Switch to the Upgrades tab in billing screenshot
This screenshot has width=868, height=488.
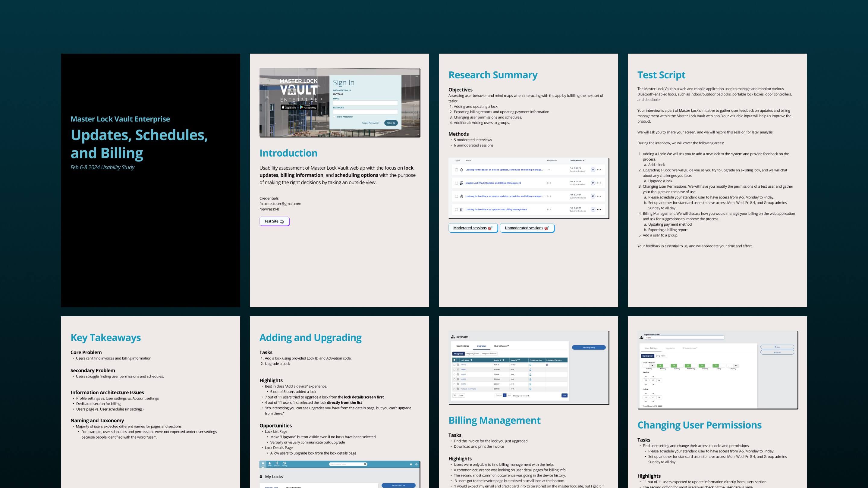point(482,346)
